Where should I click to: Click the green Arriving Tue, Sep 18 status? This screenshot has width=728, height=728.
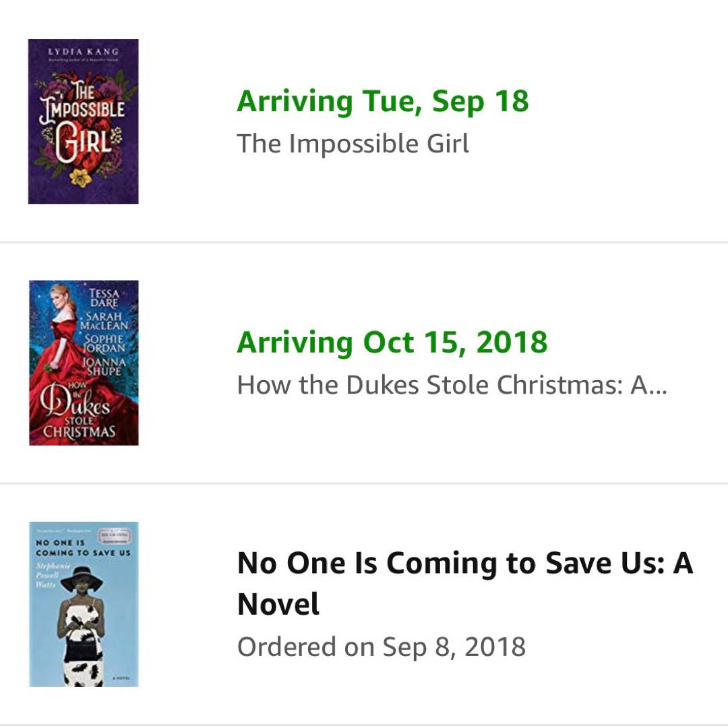pos(382,102)
